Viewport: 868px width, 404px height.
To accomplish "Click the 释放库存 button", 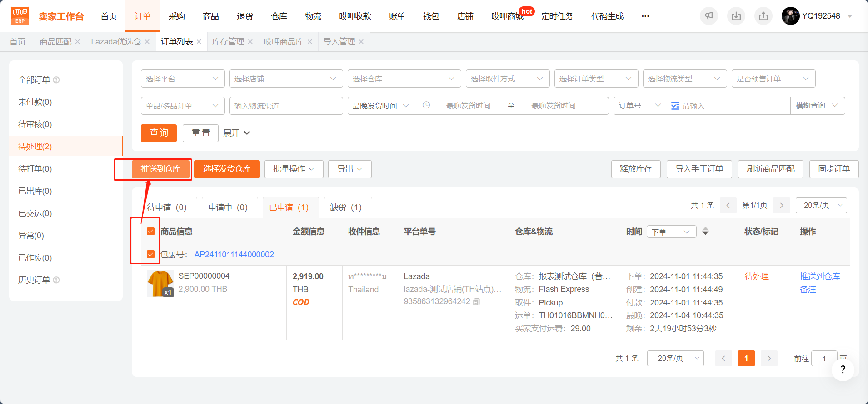I will [636, 169].
